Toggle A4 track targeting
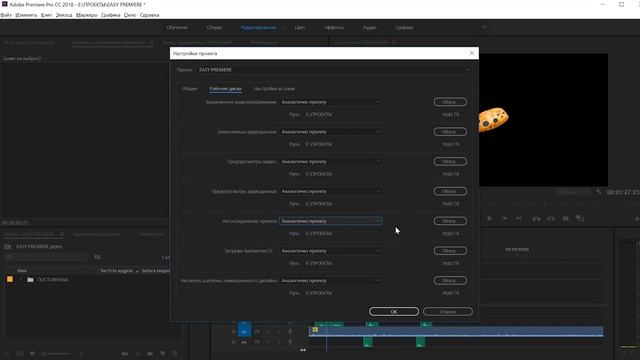Screen dimensions: 640x360 tap(244, 342)
